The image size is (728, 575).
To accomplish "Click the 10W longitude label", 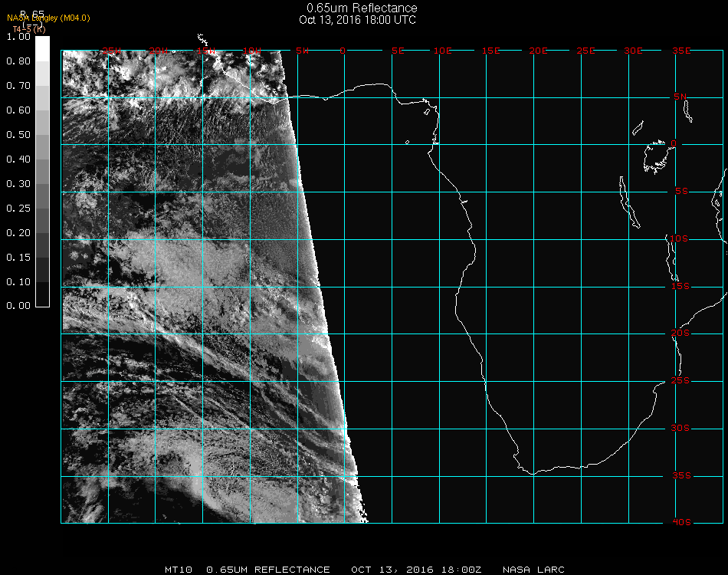I will tap(252, 51).
